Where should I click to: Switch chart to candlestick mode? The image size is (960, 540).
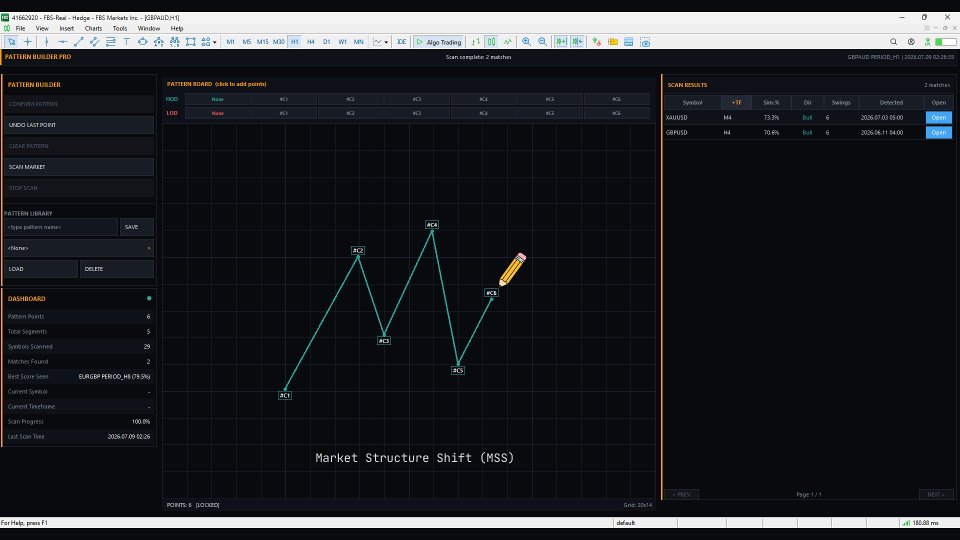pyautogui.click(x=492, y=42)
